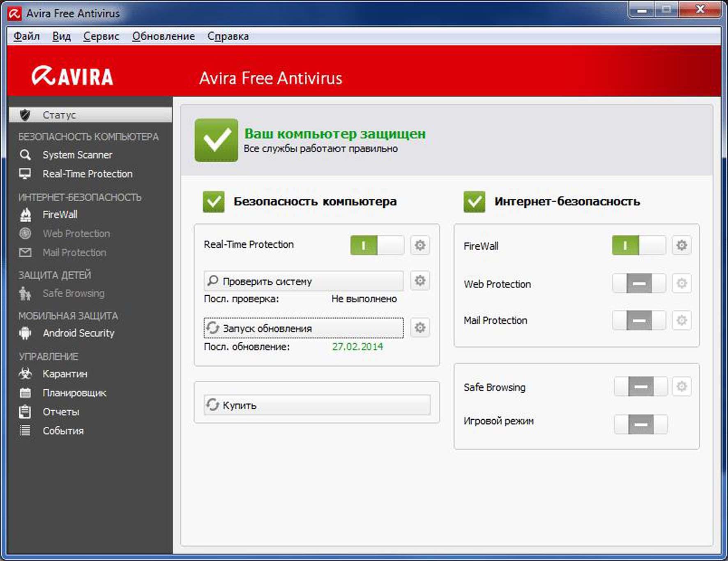Click the Отчеты clipboard icon
This screenshot has width=728, height=561.
click(25, 412)
